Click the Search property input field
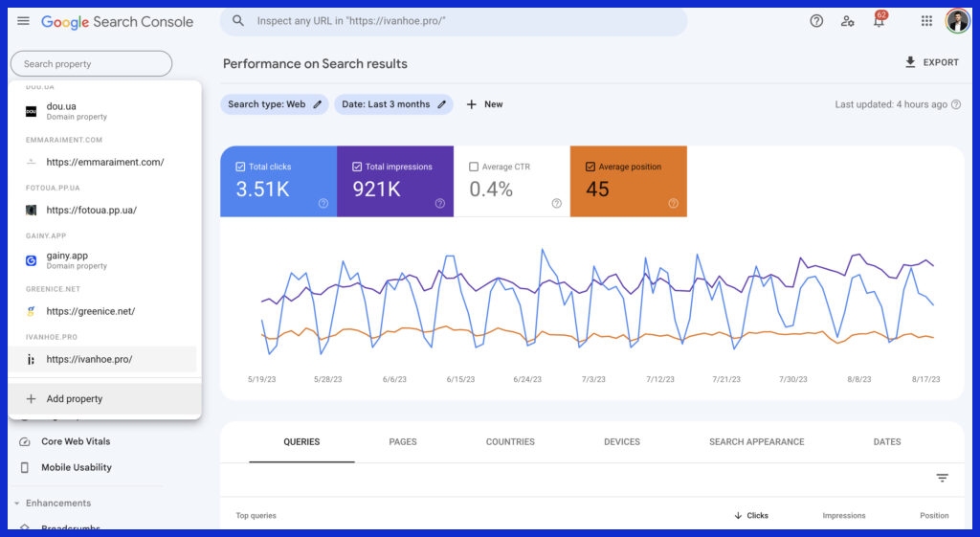This screenshot has height=537, width=980. [x=91, y=64]
